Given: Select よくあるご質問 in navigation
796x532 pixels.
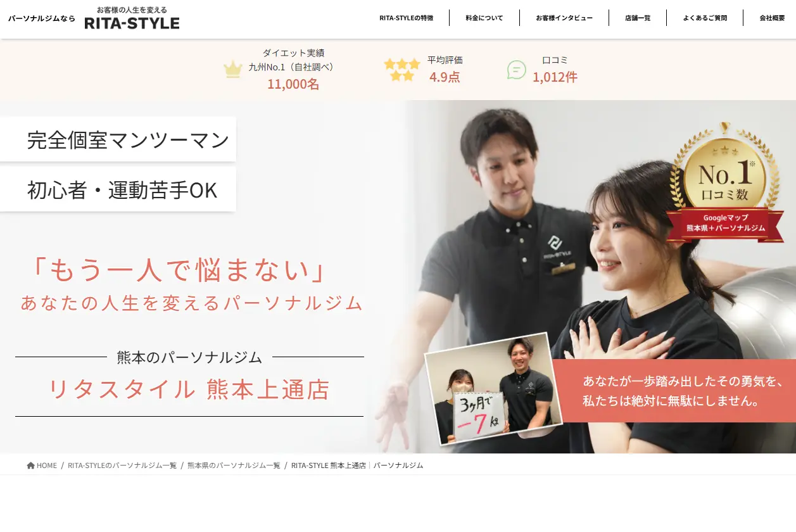Looking at the screenshot, I should 704,18.
